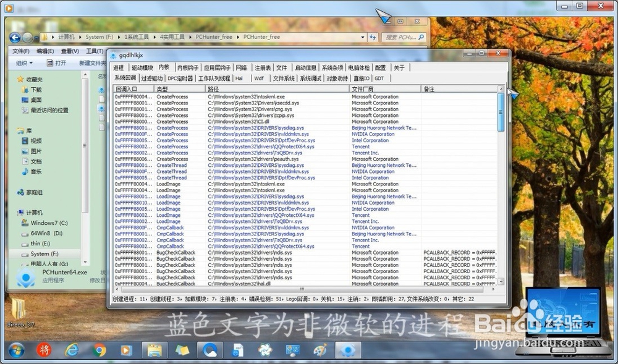Launch the red 将 chess app from taskbar
The width and height of the screenshot is (618, 364).
(44, 350)
